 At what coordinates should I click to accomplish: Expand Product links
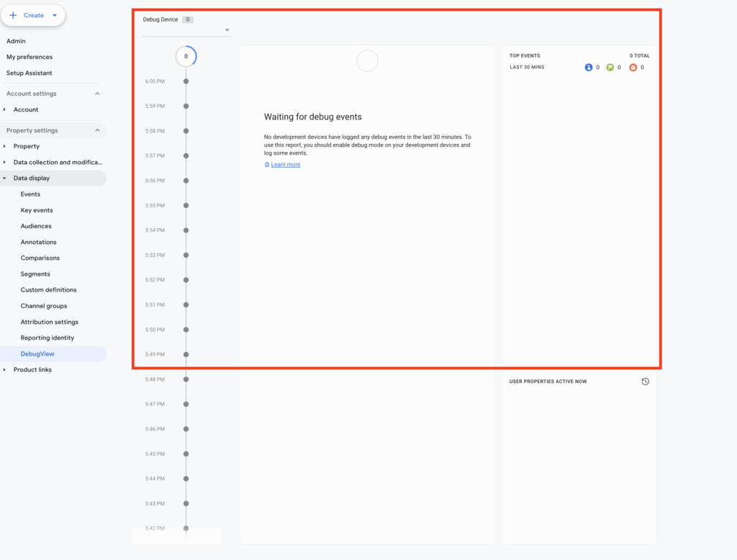click(5, 369)
